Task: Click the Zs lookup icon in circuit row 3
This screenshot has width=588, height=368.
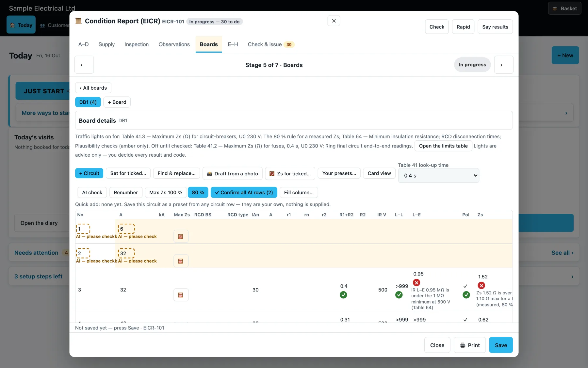Action: (181, 295)
